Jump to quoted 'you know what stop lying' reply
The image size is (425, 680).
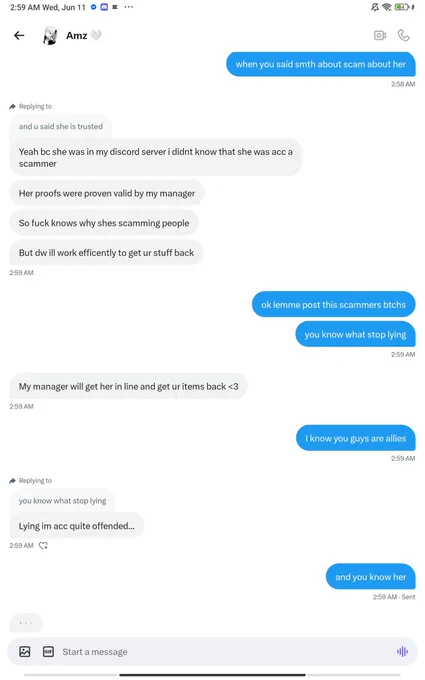point(62,500)
